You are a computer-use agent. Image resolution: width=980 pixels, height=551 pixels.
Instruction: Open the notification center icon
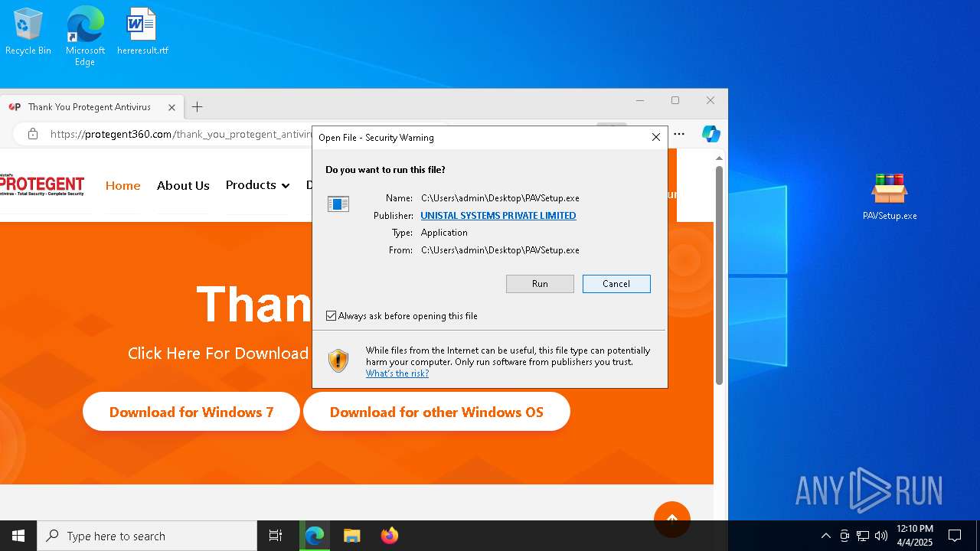pos(955,536)
